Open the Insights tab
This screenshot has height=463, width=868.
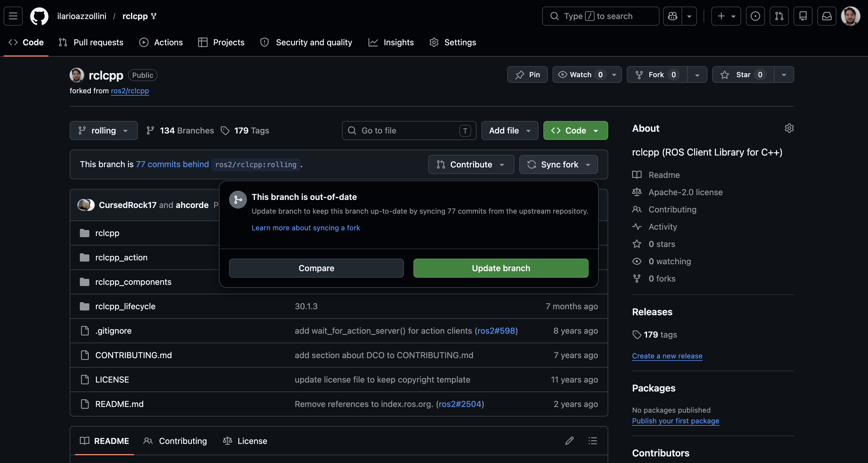click(x=391, y=43)
